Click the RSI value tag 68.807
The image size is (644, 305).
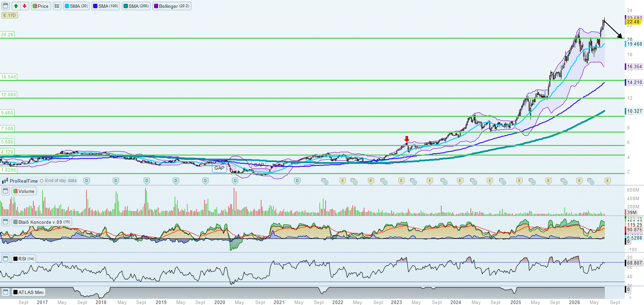coord(634,263)
